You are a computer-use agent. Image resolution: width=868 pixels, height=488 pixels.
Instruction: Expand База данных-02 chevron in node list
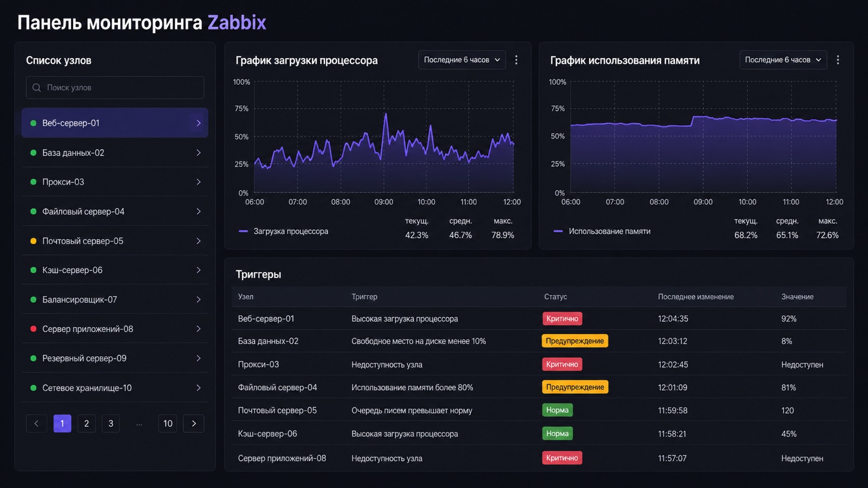199,153
